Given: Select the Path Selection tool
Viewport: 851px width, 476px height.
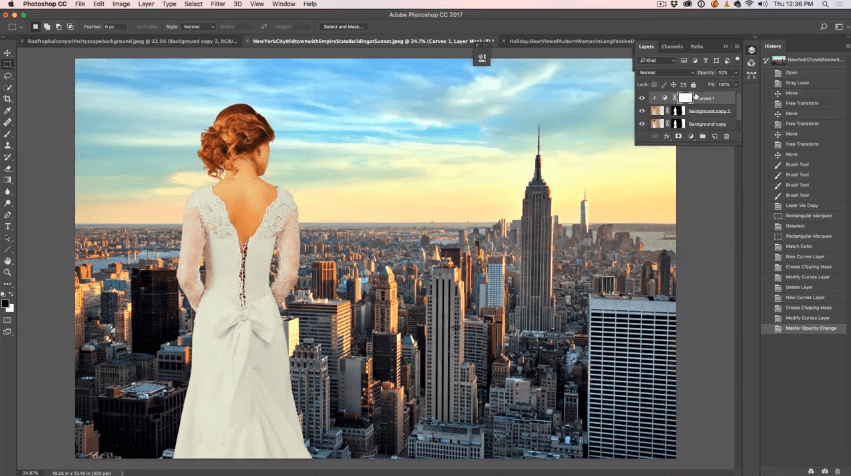Looking at the screenshot, I should click(8, 238).
